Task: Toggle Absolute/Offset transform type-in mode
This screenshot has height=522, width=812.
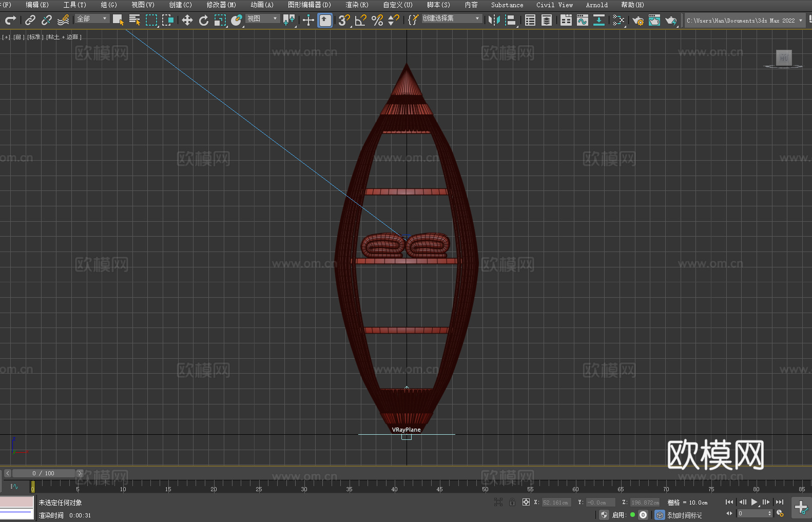Action: [526, 502]
